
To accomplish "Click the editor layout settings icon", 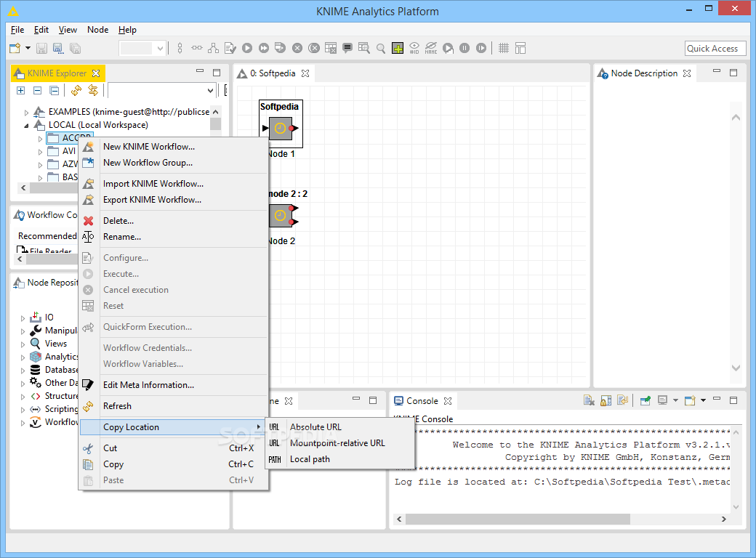I will (520, 48).
